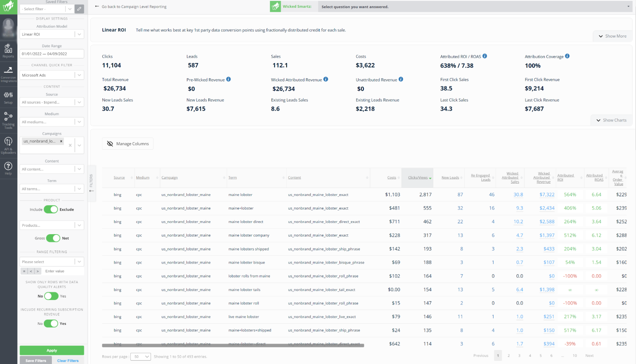
Task: Sort by the New Leads column header
Action: (450, 178)
